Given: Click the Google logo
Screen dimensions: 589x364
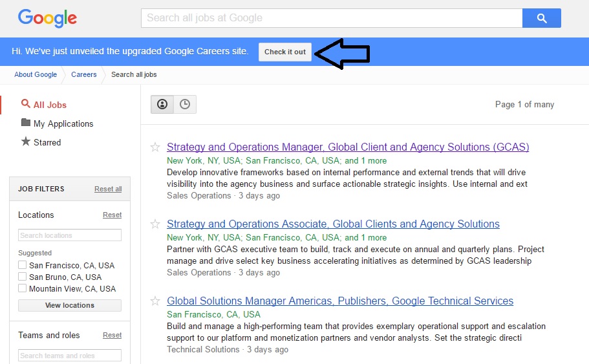Looking at the screenshot, I should click(x=47, y=18).
